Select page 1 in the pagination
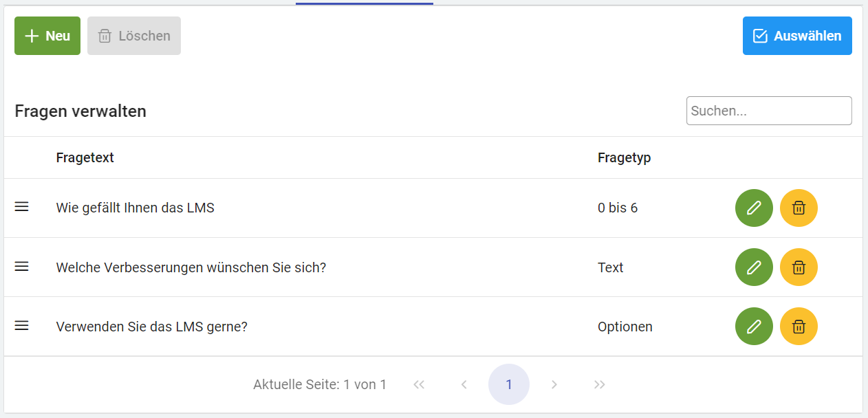 (509, 384)
